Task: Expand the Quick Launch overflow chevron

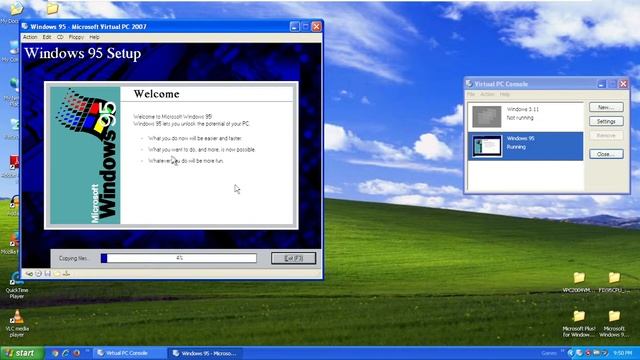Action: click(87, 351)
